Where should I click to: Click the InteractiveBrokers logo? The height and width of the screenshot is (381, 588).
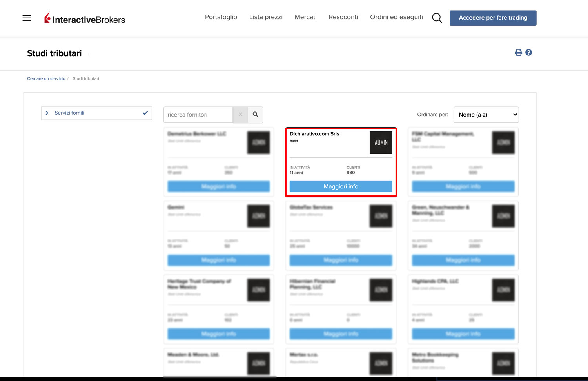tap(85, 18)
